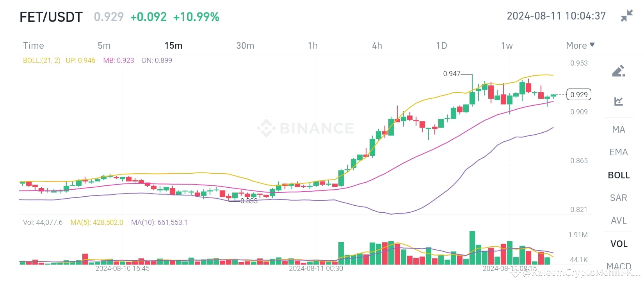Select the EMA indicator in the sidebar

click(x=618, y=152)
